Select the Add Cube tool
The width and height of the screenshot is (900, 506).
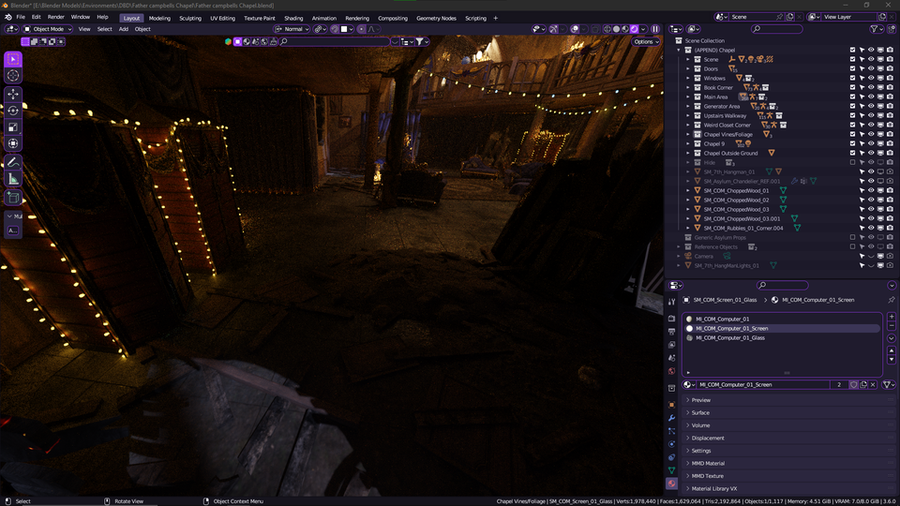tap(13, 198)
